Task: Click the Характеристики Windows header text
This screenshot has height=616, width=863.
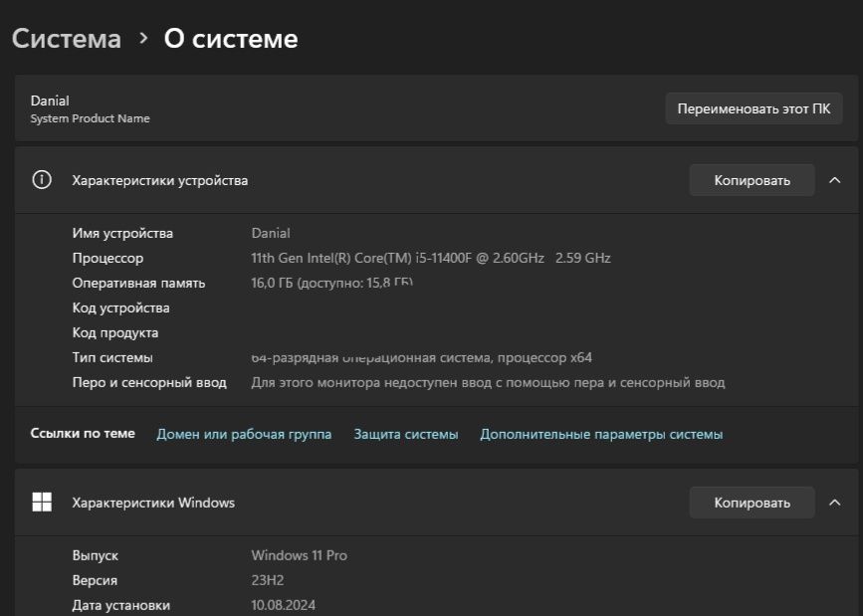Action: pos(153,503)
